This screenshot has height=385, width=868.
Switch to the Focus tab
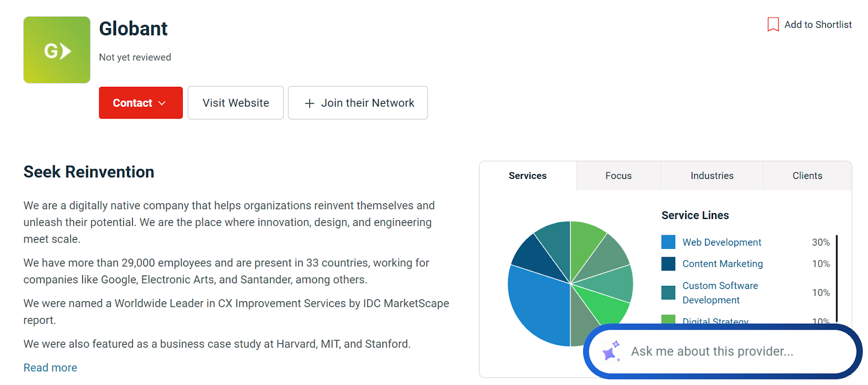tap(618, 176)
